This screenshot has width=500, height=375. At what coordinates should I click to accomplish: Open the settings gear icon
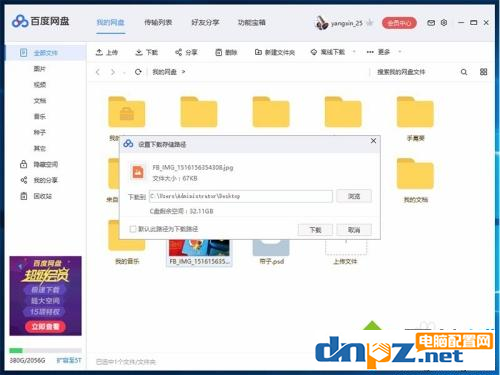(x=444, y=23)
